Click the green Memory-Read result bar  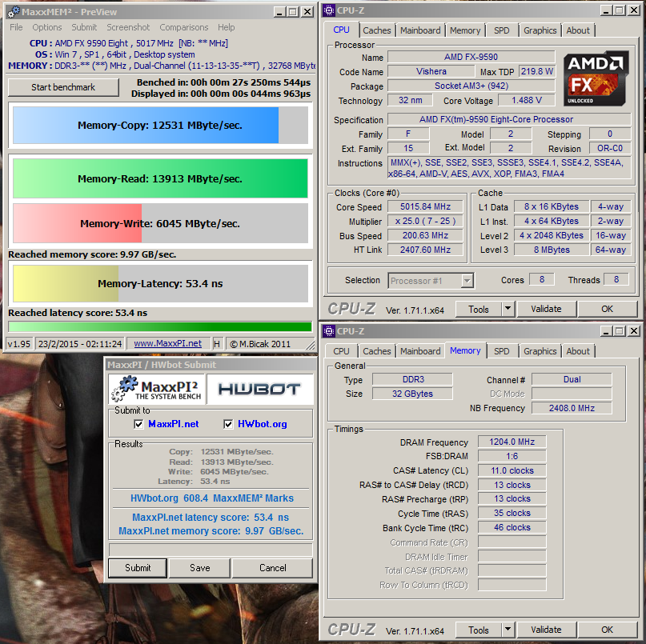[160, 178]
